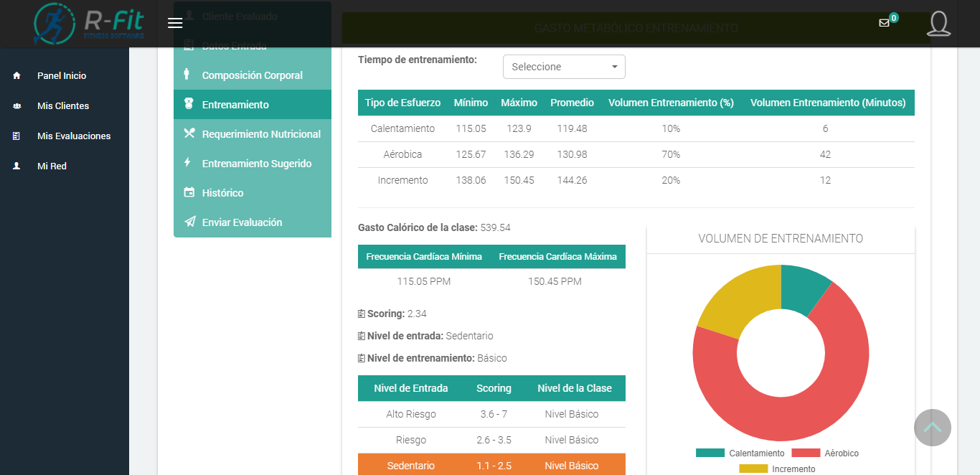Go to the Histórico tab

pyautogui.click(x=222, y=193)
